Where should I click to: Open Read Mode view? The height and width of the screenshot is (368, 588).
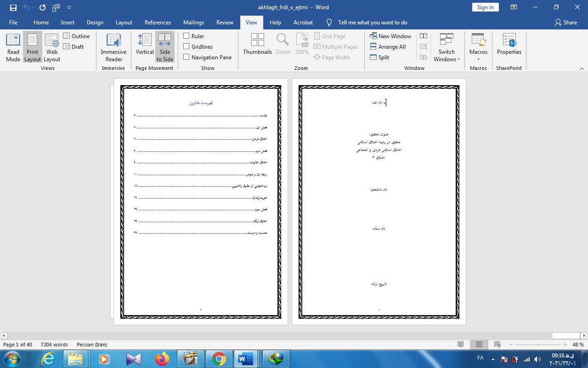[x=13, y=47]
